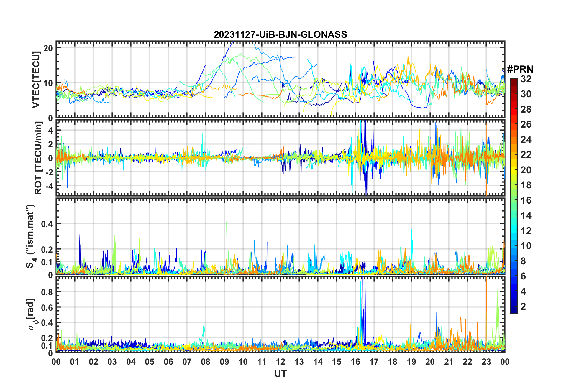Click x-axis tick label 12
The image size is (561, 392).
[280, 362]
